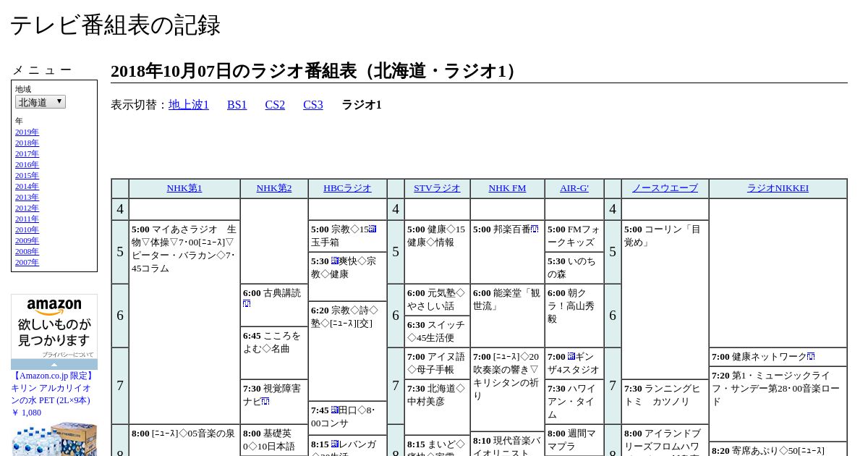Collapse the Amazon ad with the arrow bar
The width and height of the screenshot is (868, 456).
[x=54, y=364]
